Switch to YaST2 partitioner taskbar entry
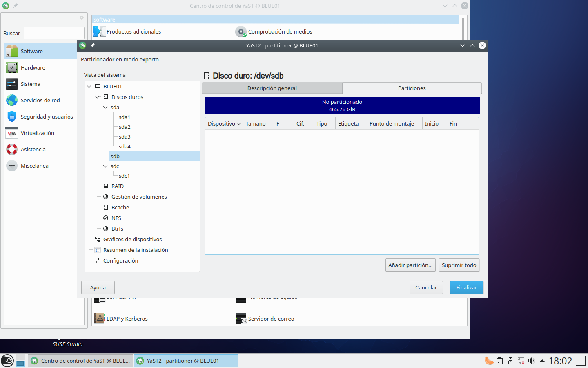This screenshot has width=588, height=368. pyautogui.click(x=186, y=361)
